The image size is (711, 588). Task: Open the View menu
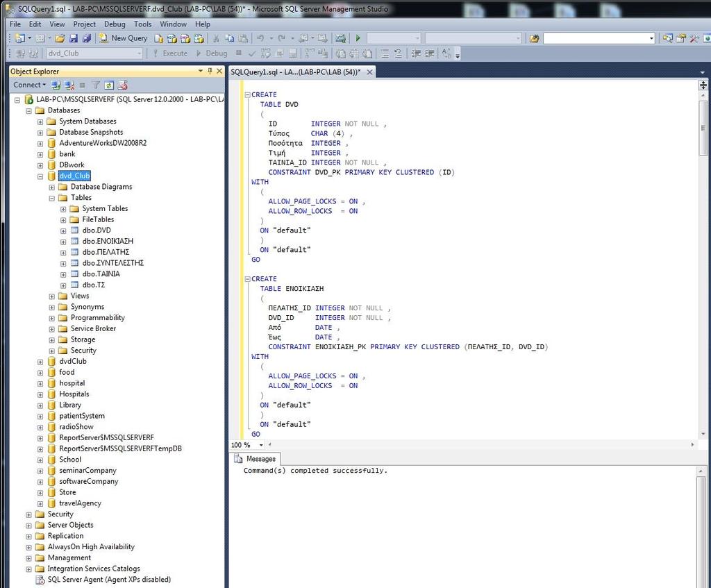tap(57, 24)
